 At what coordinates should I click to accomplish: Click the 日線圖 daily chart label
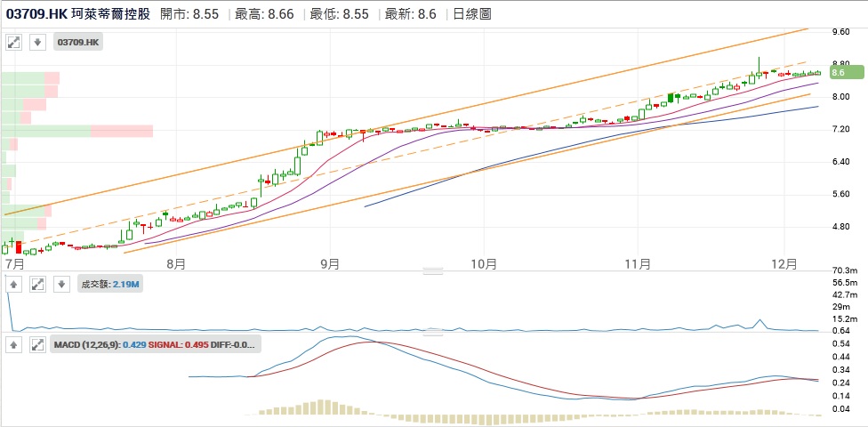470,14
